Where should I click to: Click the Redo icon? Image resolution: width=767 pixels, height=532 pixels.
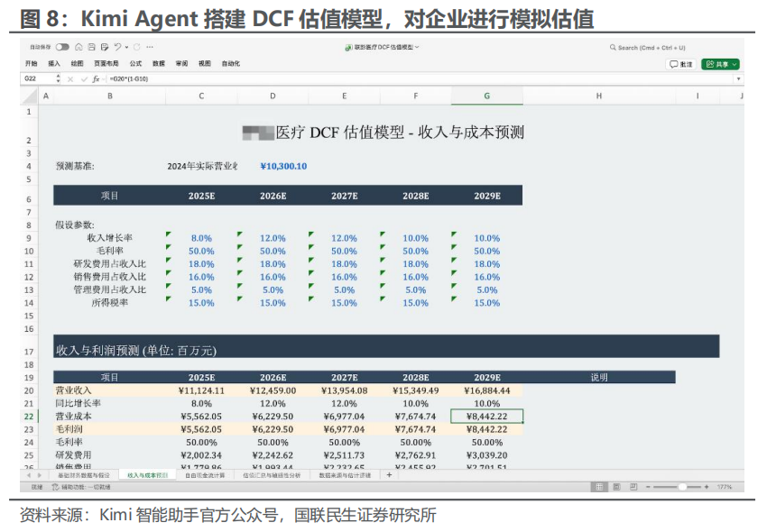137,47
